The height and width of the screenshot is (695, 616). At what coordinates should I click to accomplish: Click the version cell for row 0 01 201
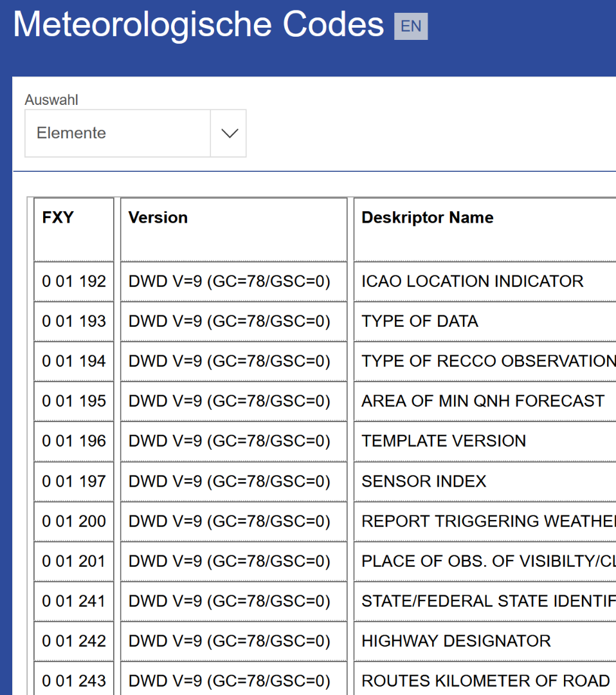pyautogui.click(x=230, y=561)
